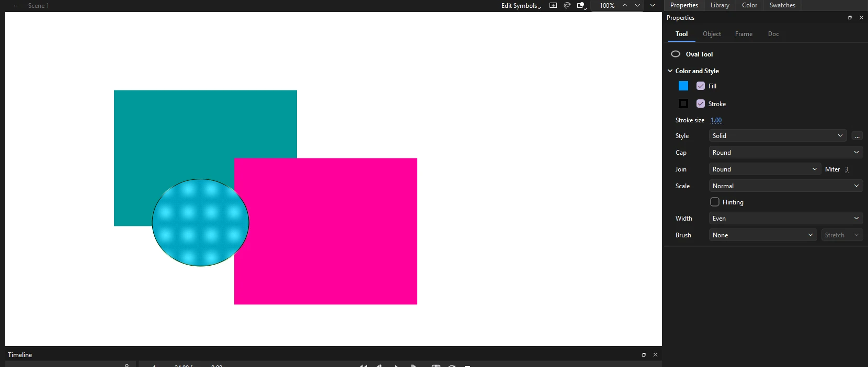This screenshot has height=367, width=868.
Task: Toggle clip content outside stage icon
Action: tap(581, 5)
